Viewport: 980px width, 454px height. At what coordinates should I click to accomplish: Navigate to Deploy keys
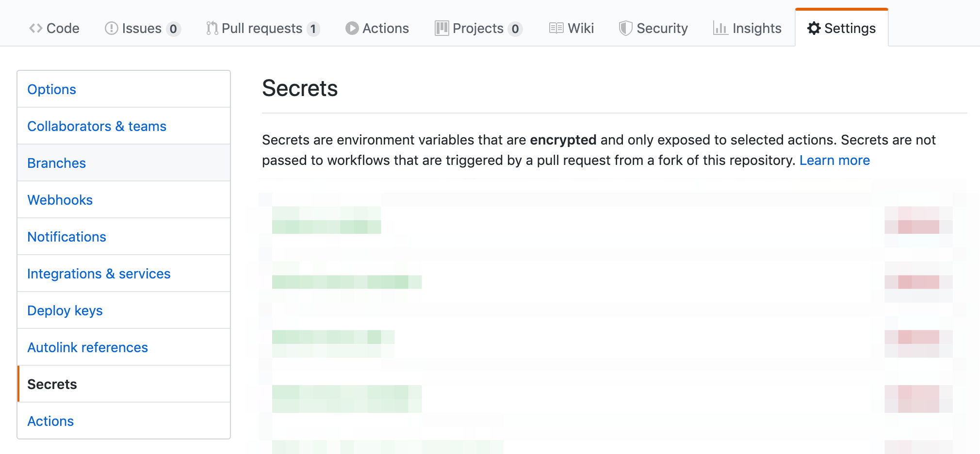pos(65,310)
